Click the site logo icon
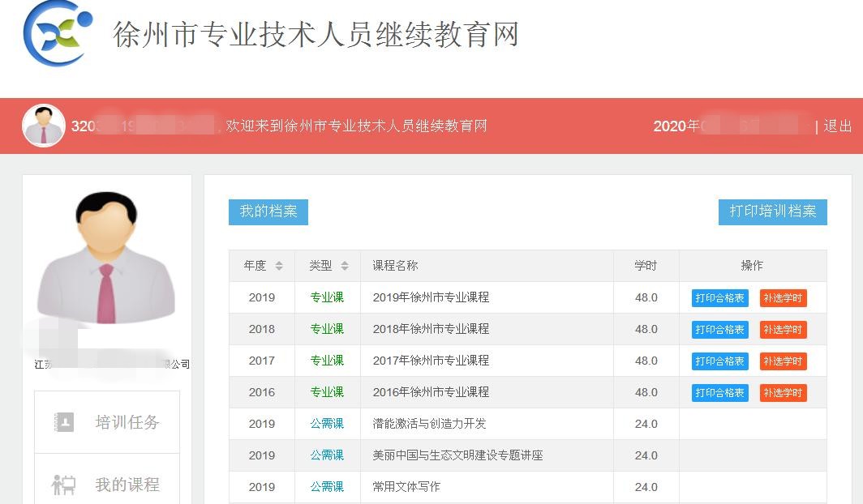This screenshot has width=863, height=504. click(56, 32)
